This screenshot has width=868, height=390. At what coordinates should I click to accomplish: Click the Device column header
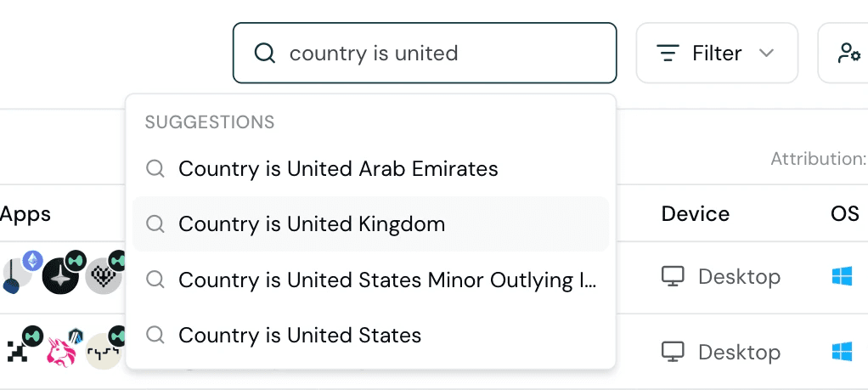(696, 213)
